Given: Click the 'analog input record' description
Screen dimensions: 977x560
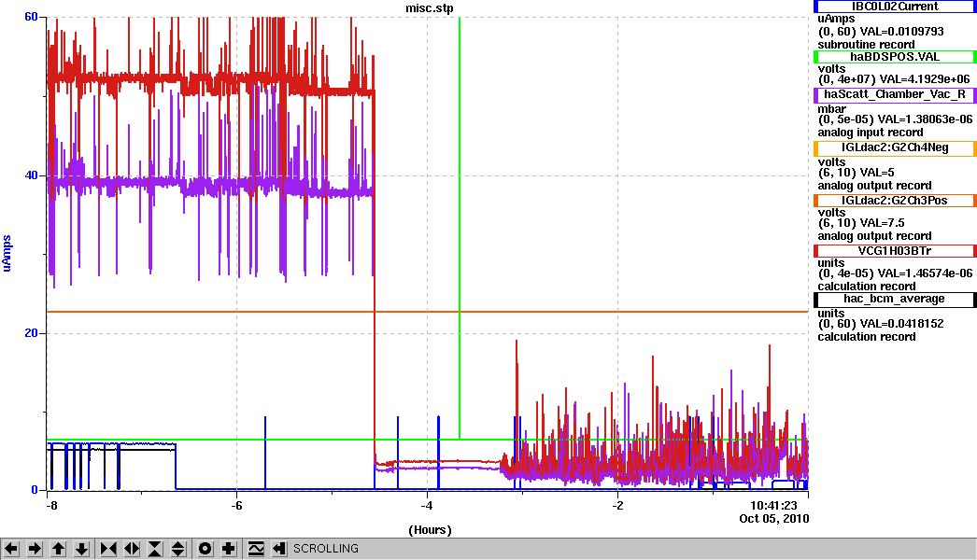Looking at the screenshot, I should [871, 132].
